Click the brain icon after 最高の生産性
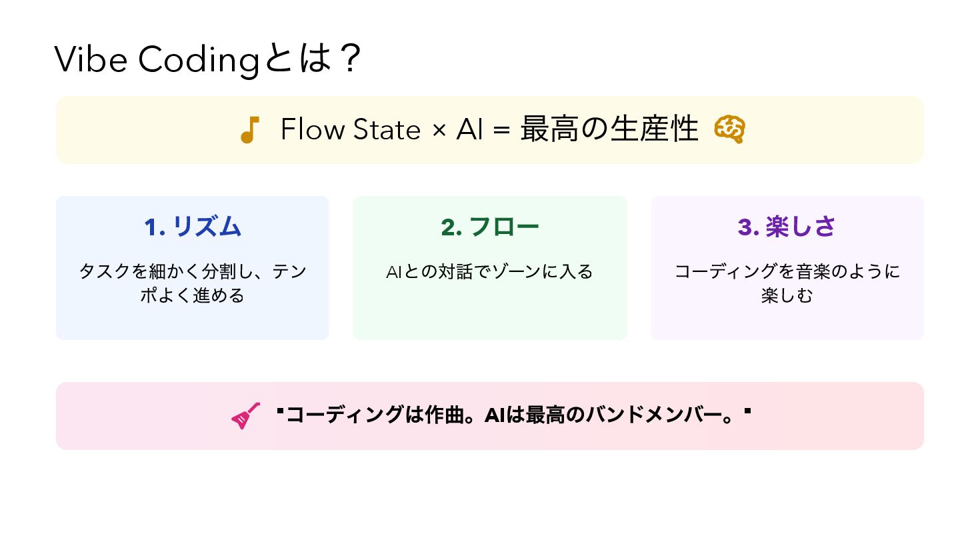 (x=729, y=129)
